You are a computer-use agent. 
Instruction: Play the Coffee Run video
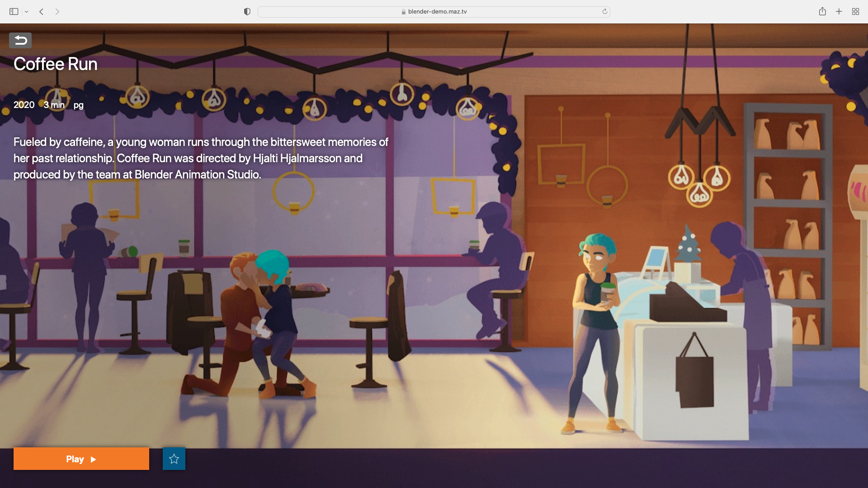coord(81,459)
